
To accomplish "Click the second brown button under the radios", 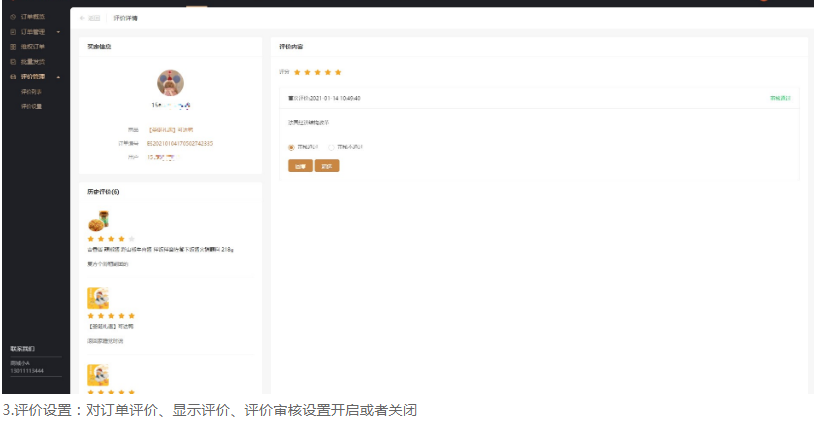I will click(x=327, y=166).
